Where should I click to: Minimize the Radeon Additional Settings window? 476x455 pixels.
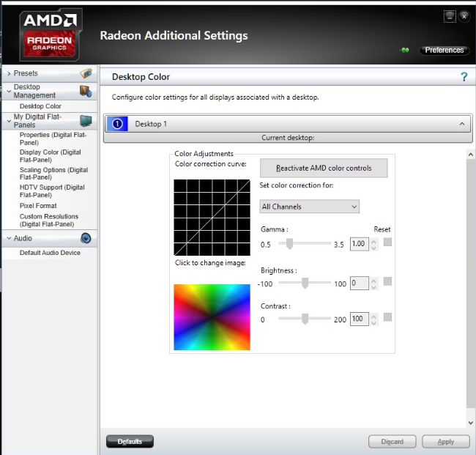coord(450,16)
